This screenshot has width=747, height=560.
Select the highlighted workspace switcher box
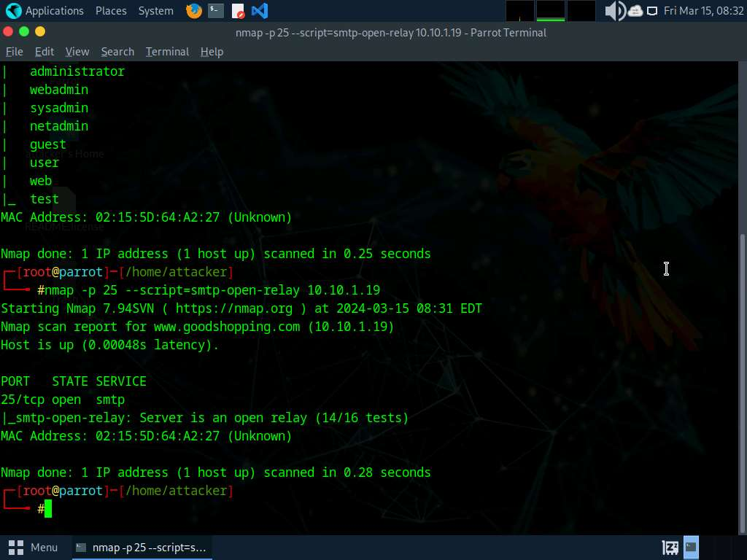click(x=691, y=547)
